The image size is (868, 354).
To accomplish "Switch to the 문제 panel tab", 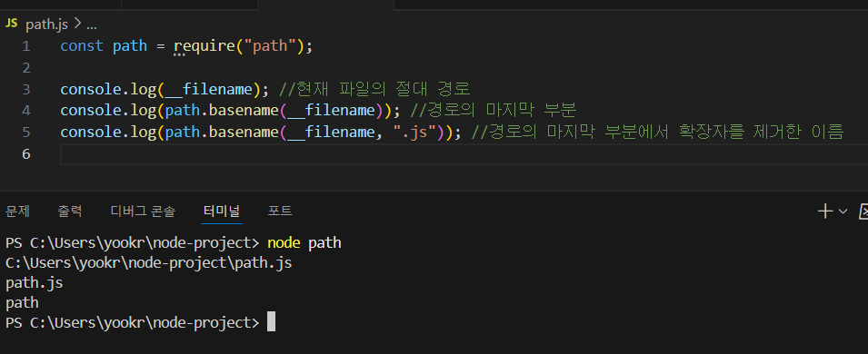I will pyautogui.click(x=17, y=211).
